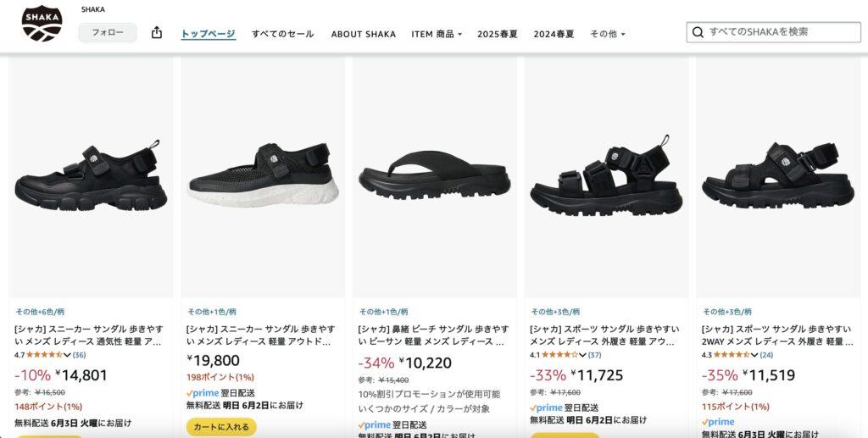View その他+6色/柄 color options link
The width and height of the screenshot is (868, 438).
pos(40,312)
